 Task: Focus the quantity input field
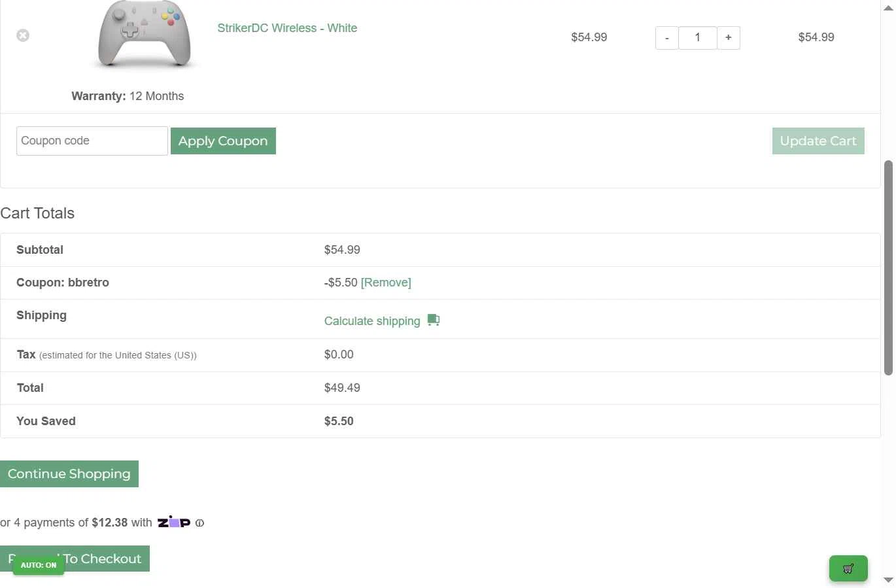698,38
